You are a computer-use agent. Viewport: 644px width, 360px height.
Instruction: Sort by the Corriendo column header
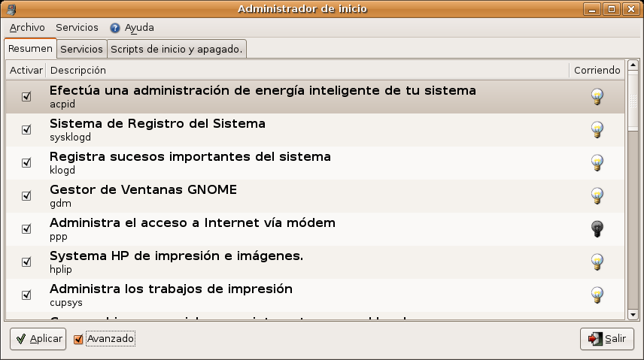tap(597, 70)
